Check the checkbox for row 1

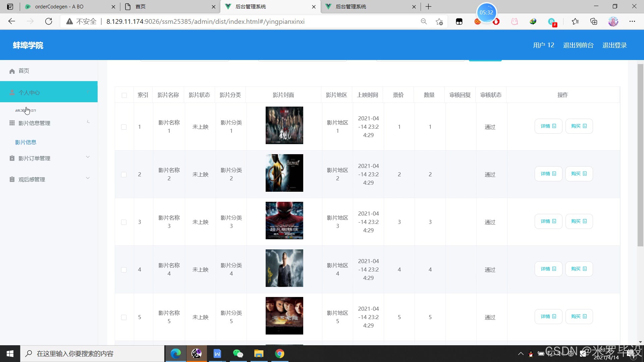[124, 127]
